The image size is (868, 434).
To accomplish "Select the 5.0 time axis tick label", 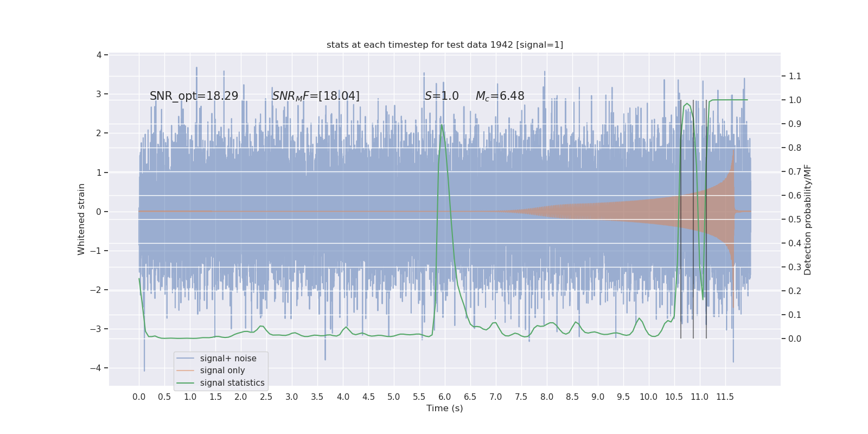I will 394,397.
